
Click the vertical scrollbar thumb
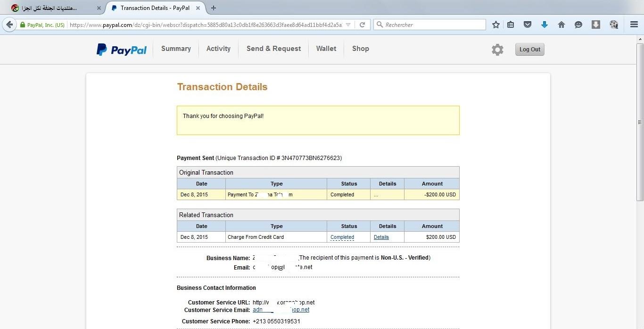(640, 122)
